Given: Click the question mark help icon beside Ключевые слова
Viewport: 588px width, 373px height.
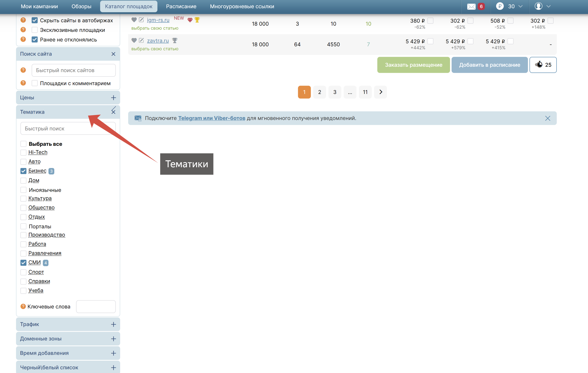Looking at the screenshot, I should [x=23, y=306].
